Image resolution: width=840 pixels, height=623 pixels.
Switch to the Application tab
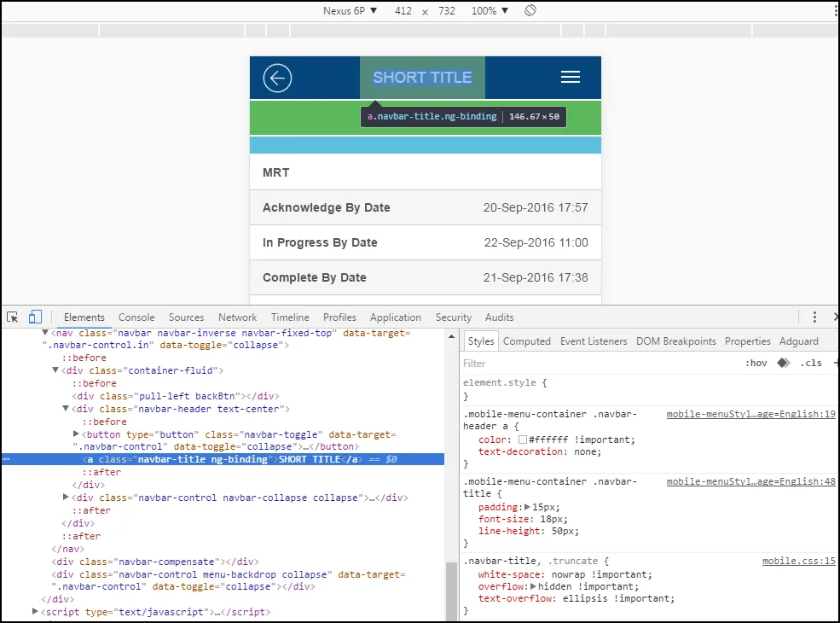click(x=396, y=317)
